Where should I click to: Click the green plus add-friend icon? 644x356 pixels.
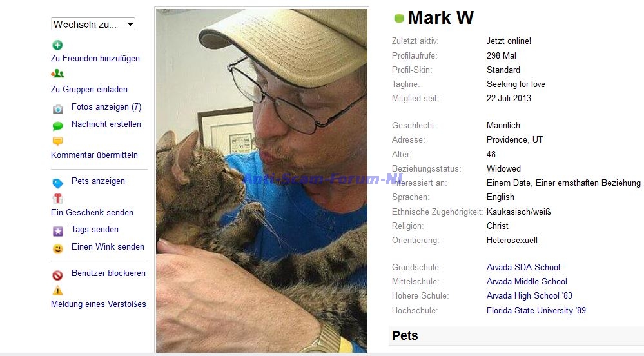57,44
